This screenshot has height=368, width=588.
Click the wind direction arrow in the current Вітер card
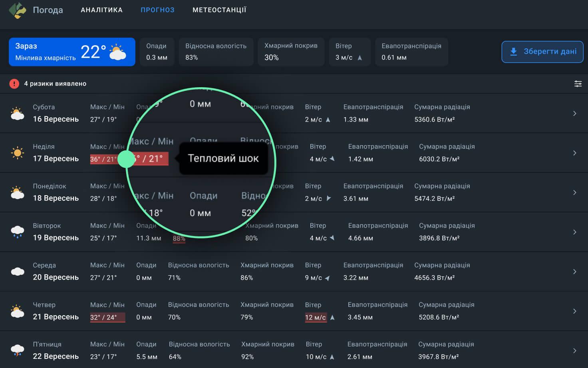[360, 58]
